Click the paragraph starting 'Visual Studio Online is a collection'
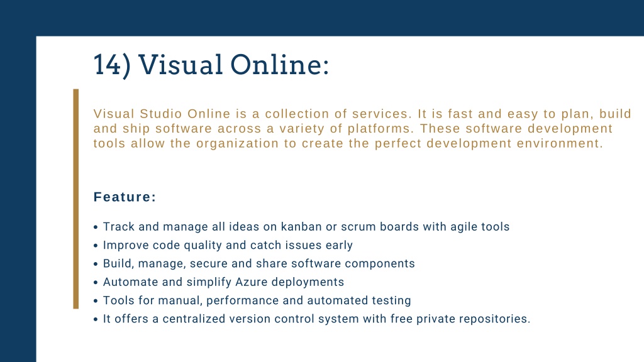 tap(362, 128)
